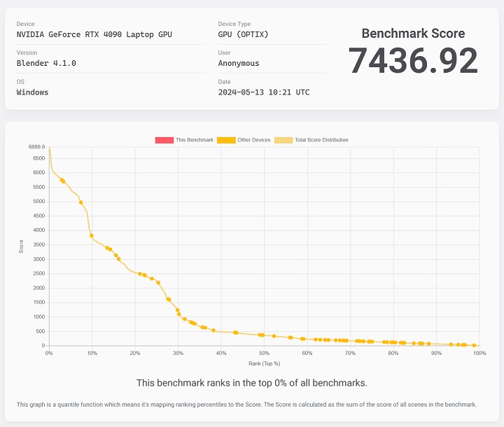The height and width of the screenshot is (427, 504).
Task: Hide the This Benchmark series via its legend label
Action: (195, 140)
